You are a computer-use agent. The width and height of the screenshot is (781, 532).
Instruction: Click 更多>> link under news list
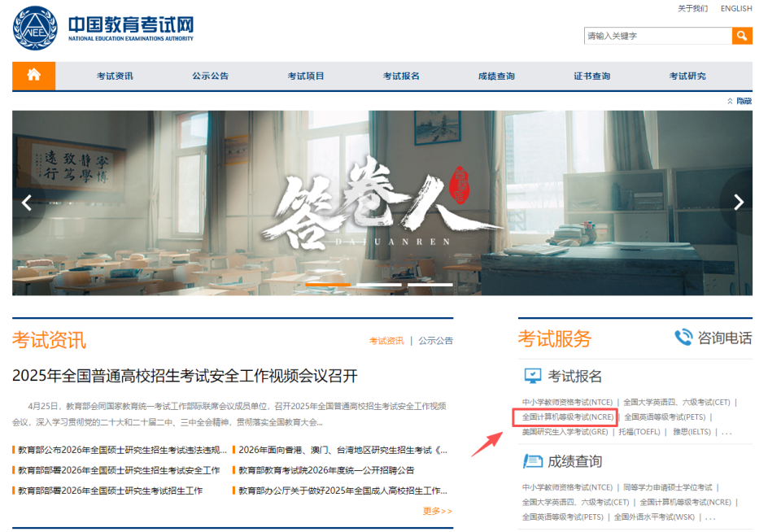(x=438, y=511)
